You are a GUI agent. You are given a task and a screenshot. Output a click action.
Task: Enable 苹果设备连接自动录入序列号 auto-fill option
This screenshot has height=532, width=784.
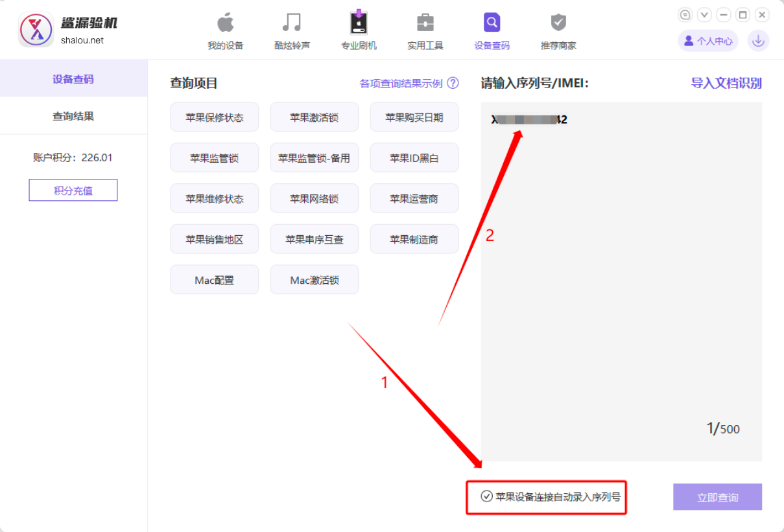pyautogui.click(x=546, y=496)
